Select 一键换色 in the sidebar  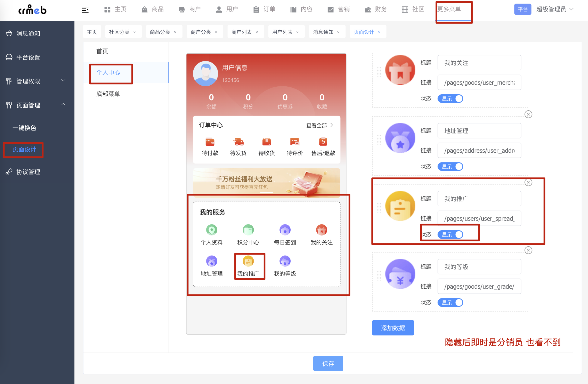tap(24, 128)
